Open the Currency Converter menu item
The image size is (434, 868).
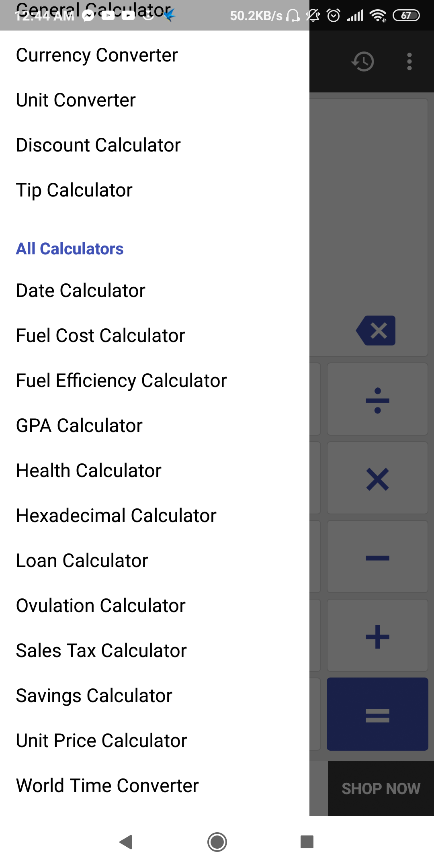coord(97,55)
